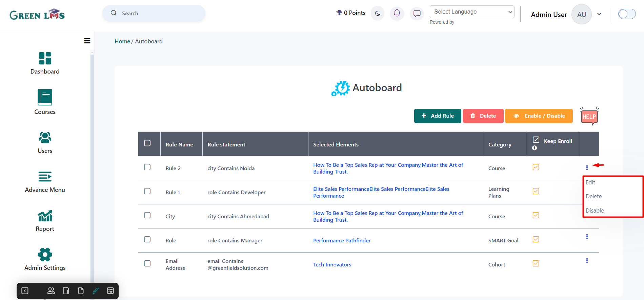Open the Report sidebar icon
Image resolution: width=644 pixels, height=300 pixels.
(45, 216)
